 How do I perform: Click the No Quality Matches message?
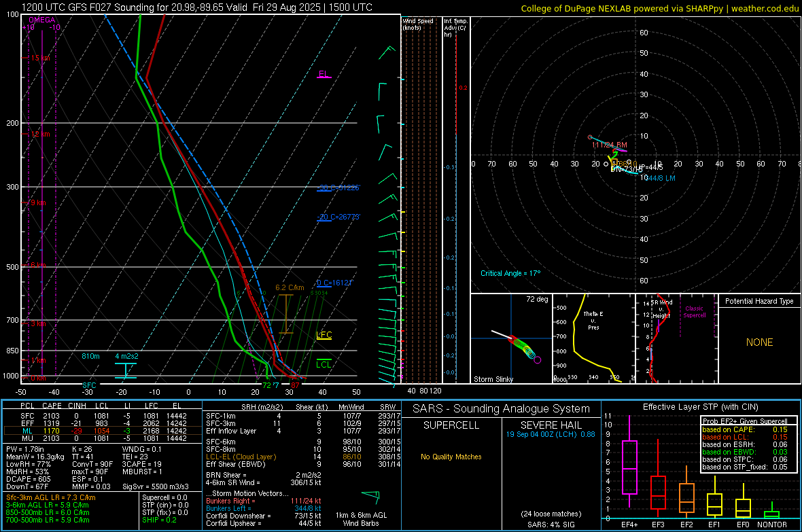451,457
